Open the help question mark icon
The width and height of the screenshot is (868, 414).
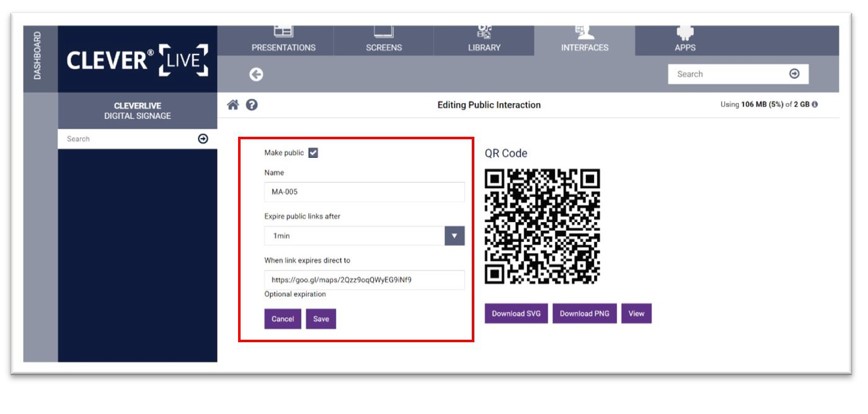click(x=252, y=105)
